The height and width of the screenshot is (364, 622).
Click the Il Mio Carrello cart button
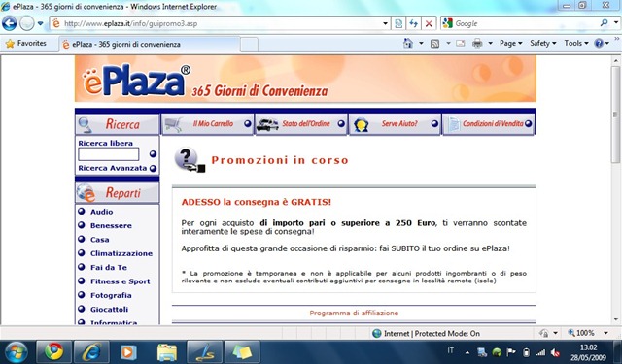pyautogui.click(x=207, y=124)
